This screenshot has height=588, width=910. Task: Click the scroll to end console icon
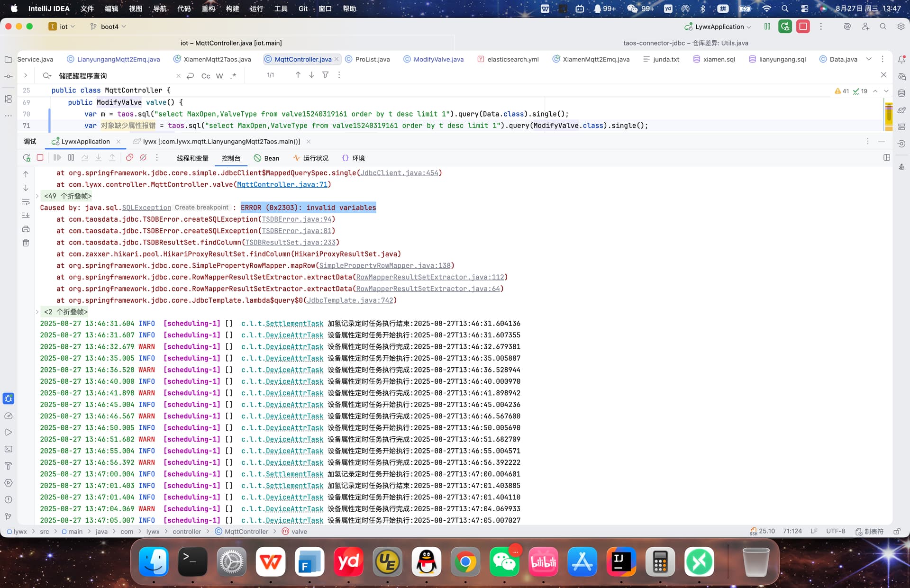click(26, 216)
